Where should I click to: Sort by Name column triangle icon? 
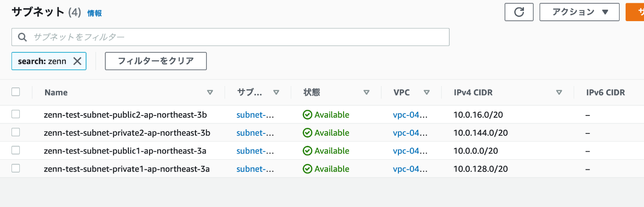[x=210, y=92]
